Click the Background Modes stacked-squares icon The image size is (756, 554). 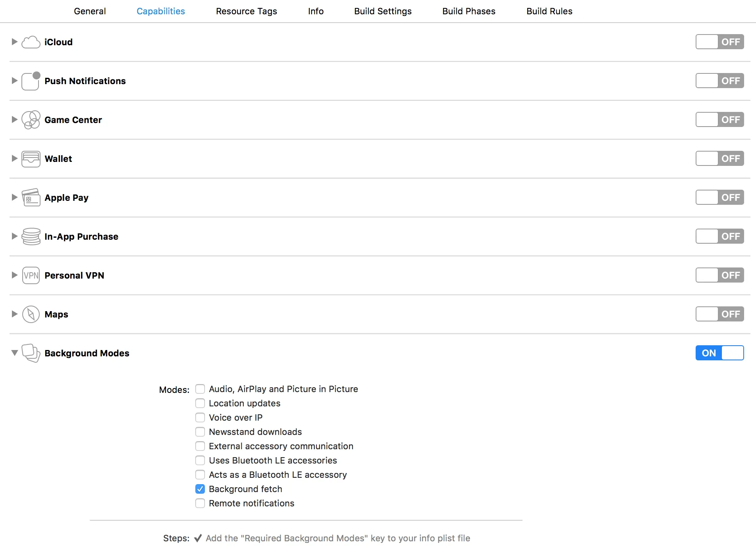pos(31,353)
